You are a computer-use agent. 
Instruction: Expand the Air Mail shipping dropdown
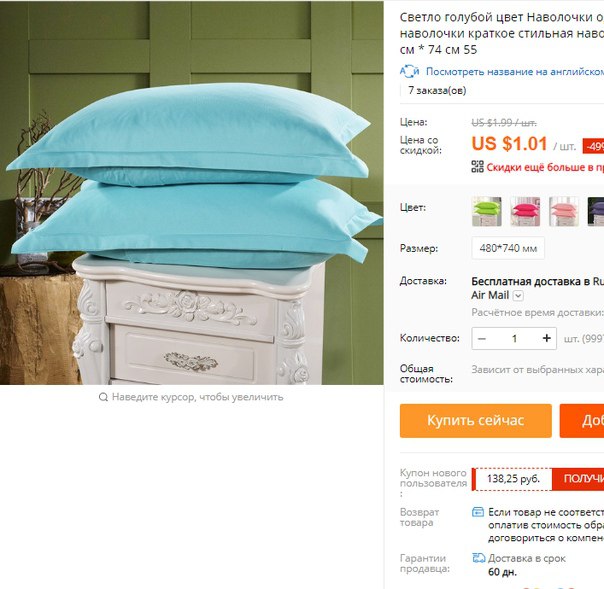[518, 296]
